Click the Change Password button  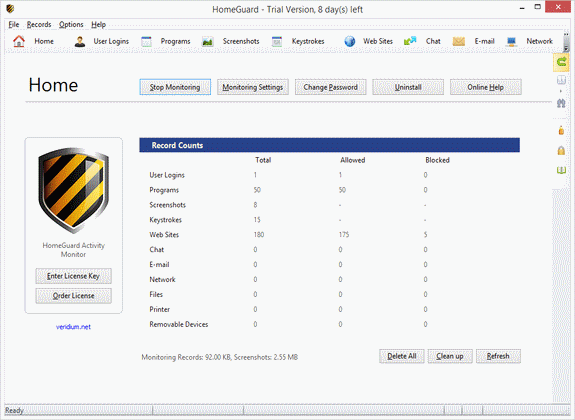coord(330,87)
